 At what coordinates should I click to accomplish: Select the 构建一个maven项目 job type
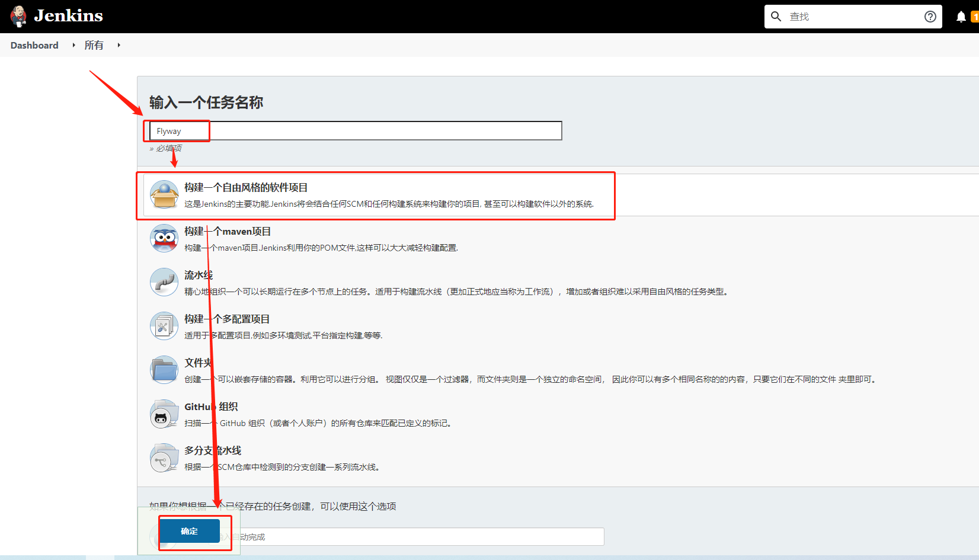click(228, 231)
